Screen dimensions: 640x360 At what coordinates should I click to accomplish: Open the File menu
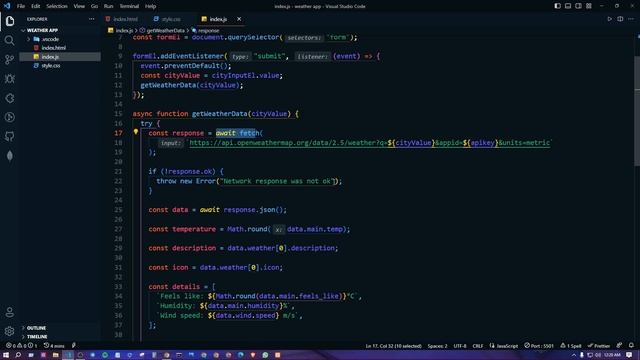tap(21, 6)
